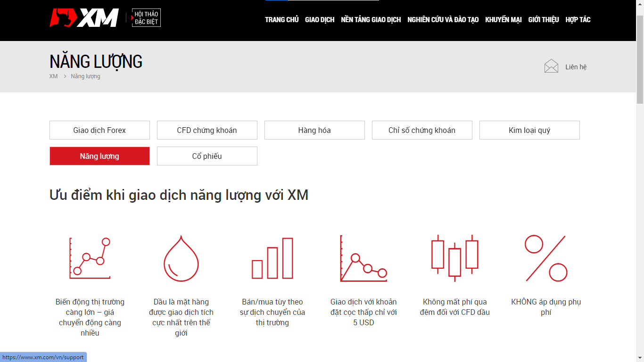Click the percent sign icon
Image resolution: width=644 pixels, height=362 pixels.
coord(546,258)
